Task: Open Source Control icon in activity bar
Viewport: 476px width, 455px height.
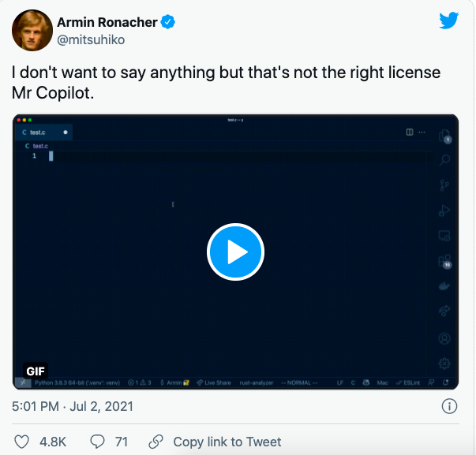Action: click(444, 186)
